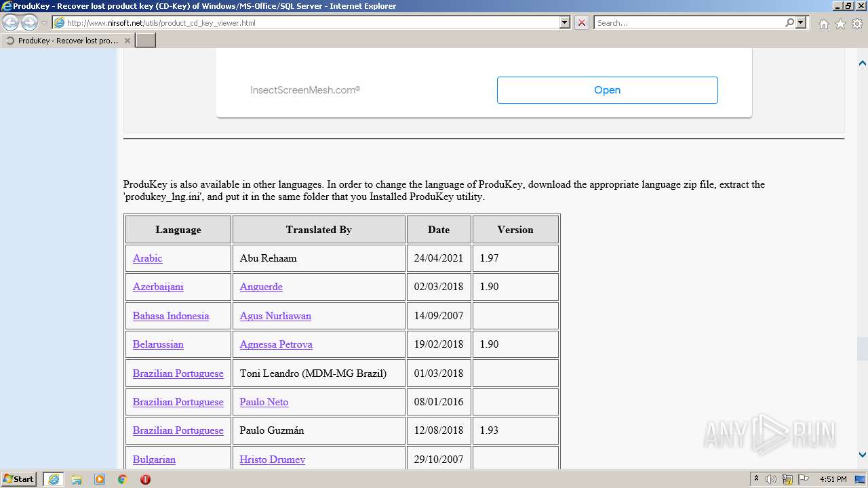Open File Explorer folder taskbar icon

tap(77, 479)
